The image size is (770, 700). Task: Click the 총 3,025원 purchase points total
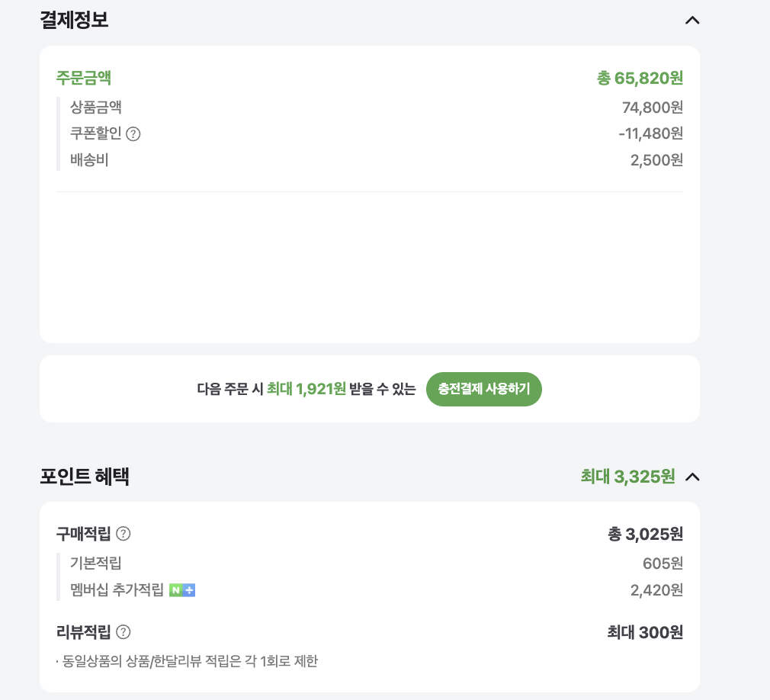645,534
